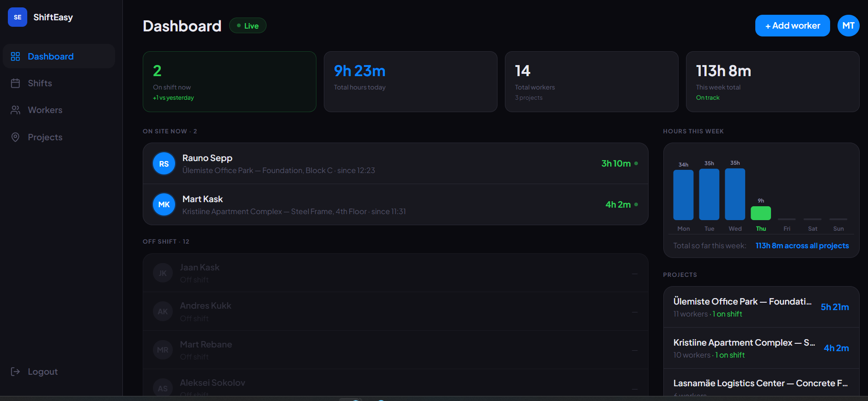Click the Workers people icon
868x401 pixels.
pyautogui.click(x=15, y=110)
